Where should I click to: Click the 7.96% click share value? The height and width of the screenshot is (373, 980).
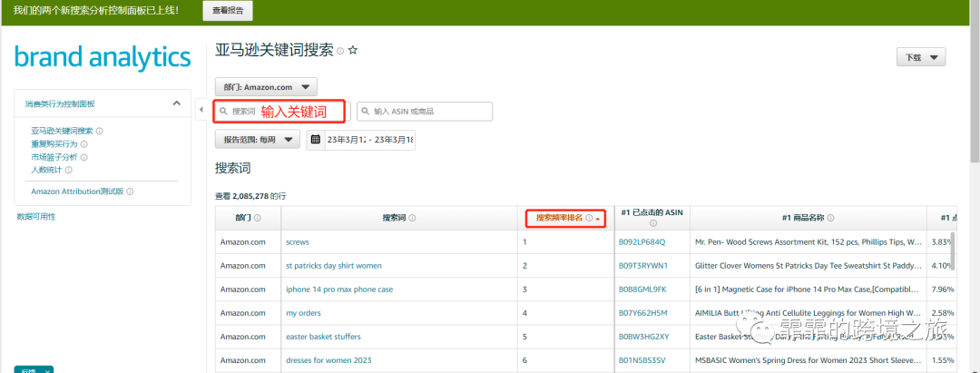[942, 290]
